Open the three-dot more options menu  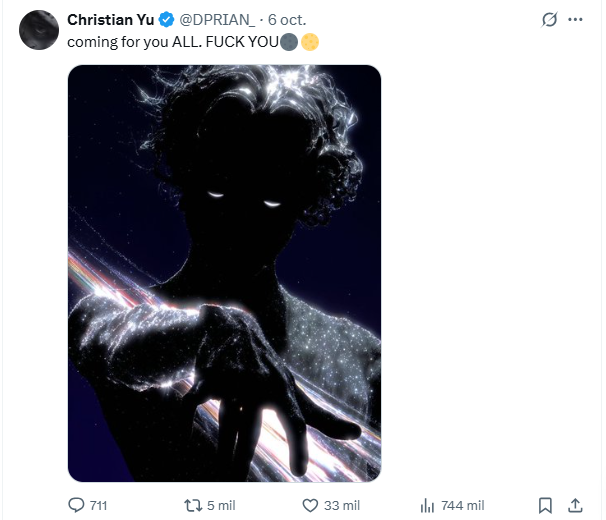[575, 20]
